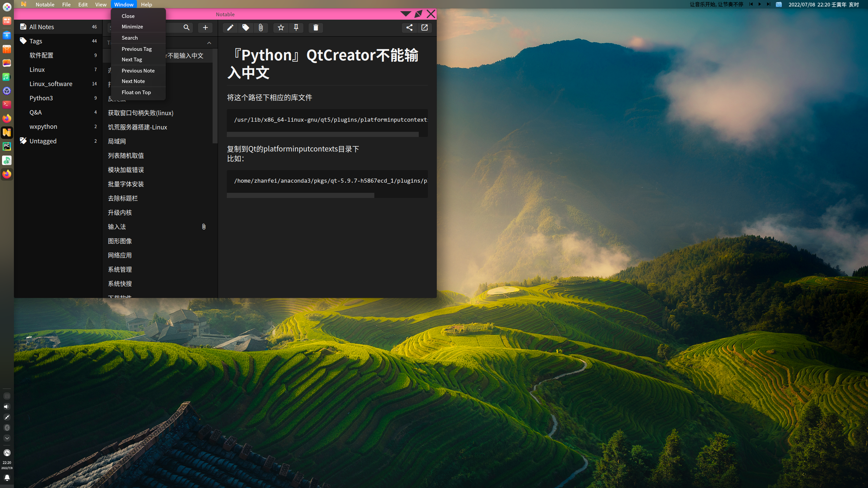868x488 pixels.
Task: Click the trash delete note icon
Action: point(316,27)
